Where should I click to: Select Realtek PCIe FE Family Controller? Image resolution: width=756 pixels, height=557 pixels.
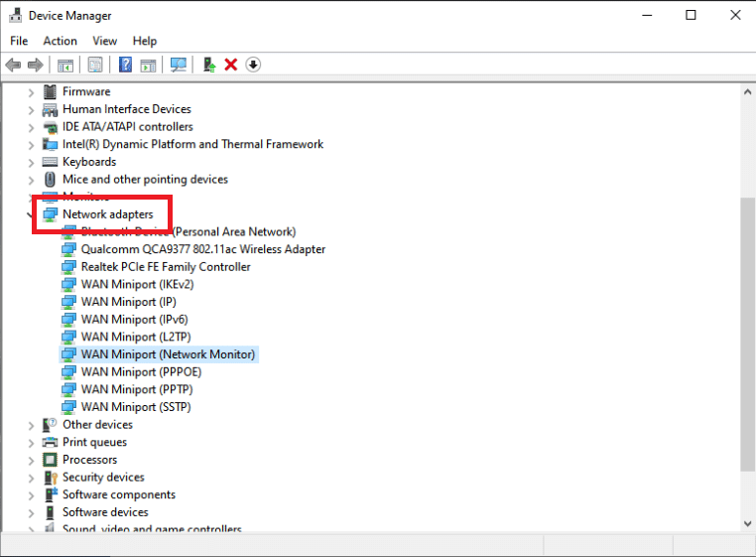click(x=166, y=266)
